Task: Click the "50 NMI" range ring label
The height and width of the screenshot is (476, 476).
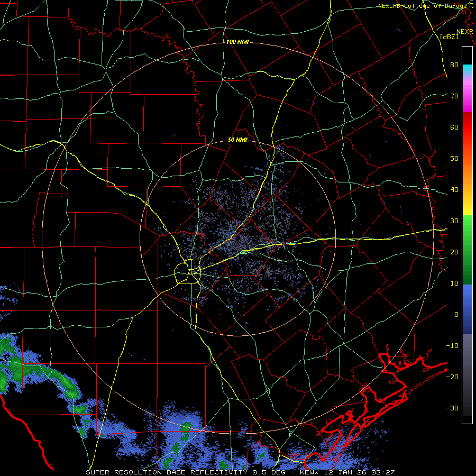Action: 237,140
